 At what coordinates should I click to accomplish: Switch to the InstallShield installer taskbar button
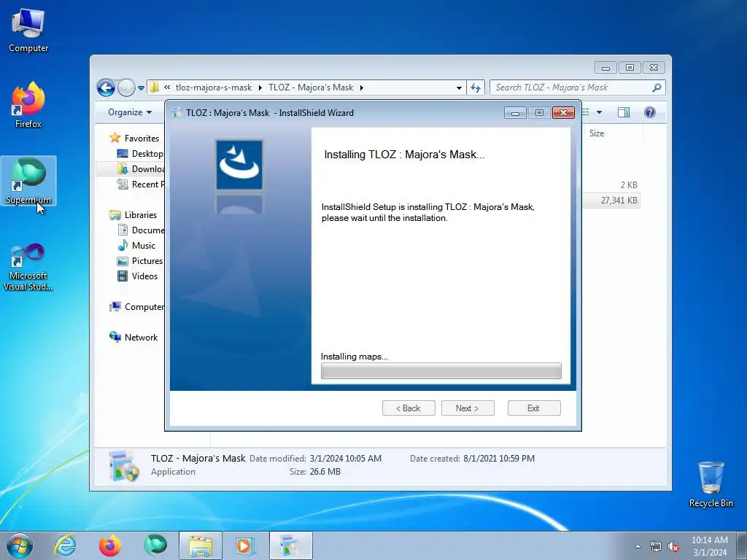290,545
